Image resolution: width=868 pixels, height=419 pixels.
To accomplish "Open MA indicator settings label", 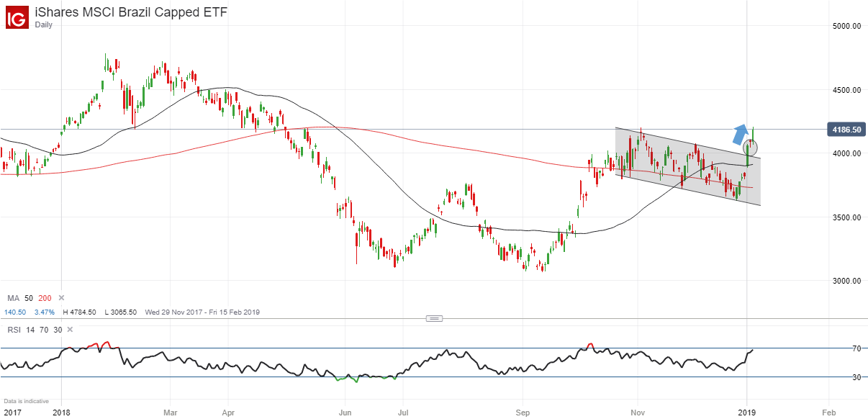I will coord(13,298).
